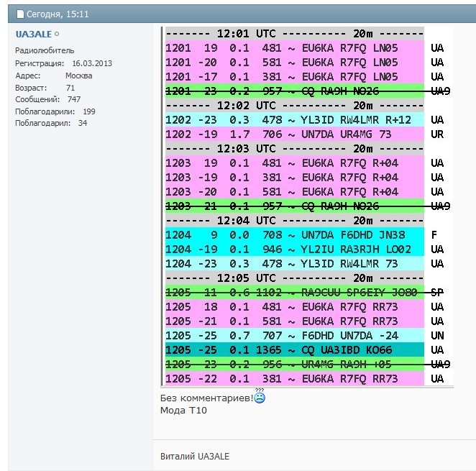Click the signature text "Виталий UA3ALE"

pyautogui.click(x=195, y=457)
